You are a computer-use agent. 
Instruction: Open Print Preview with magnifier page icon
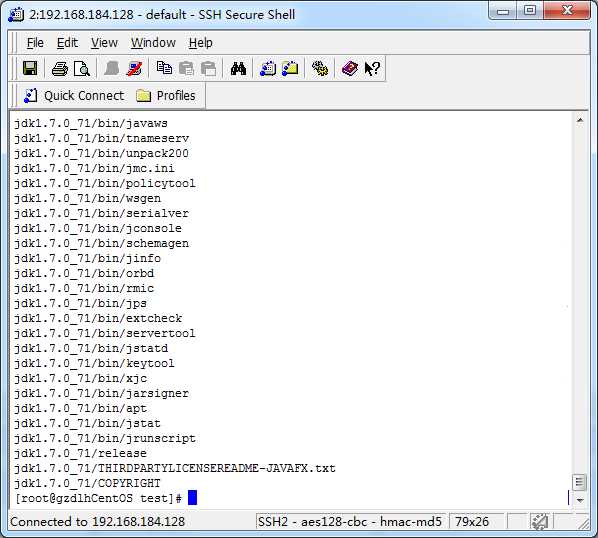coord(82,69)
